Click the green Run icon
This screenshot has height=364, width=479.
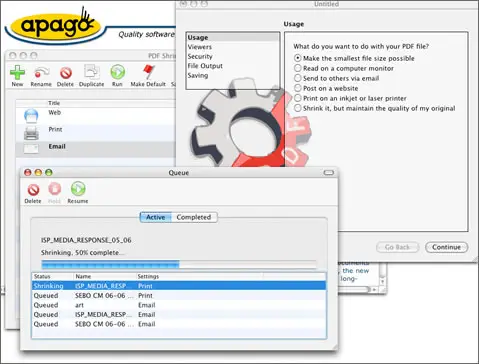tap(117, 72)
